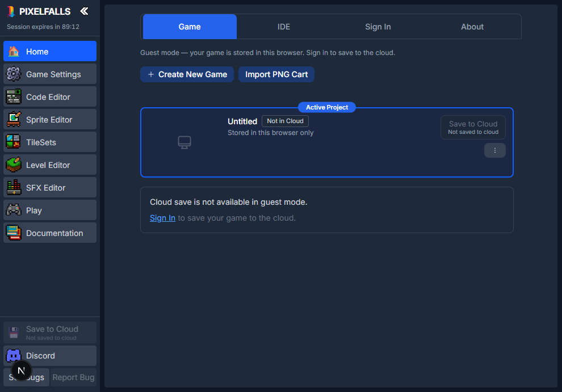Click Create New Game button

pyautogui.click(x=187, y=74)
